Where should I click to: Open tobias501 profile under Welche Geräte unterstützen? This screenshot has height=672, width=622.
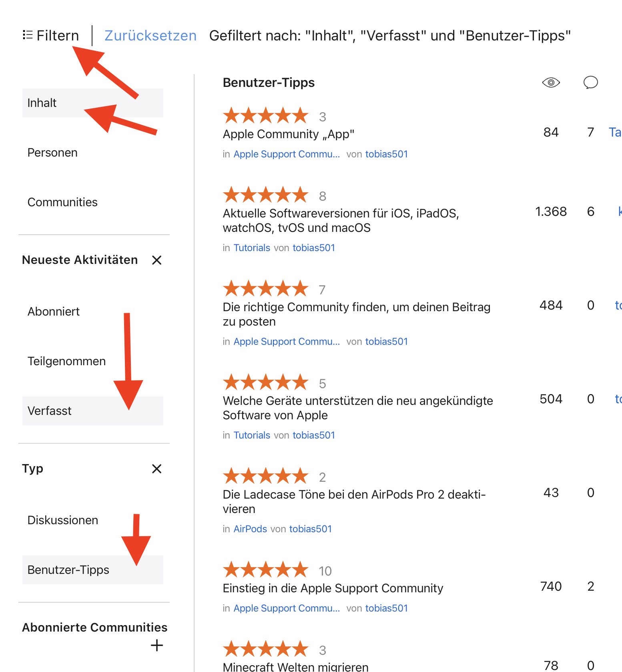314,435
